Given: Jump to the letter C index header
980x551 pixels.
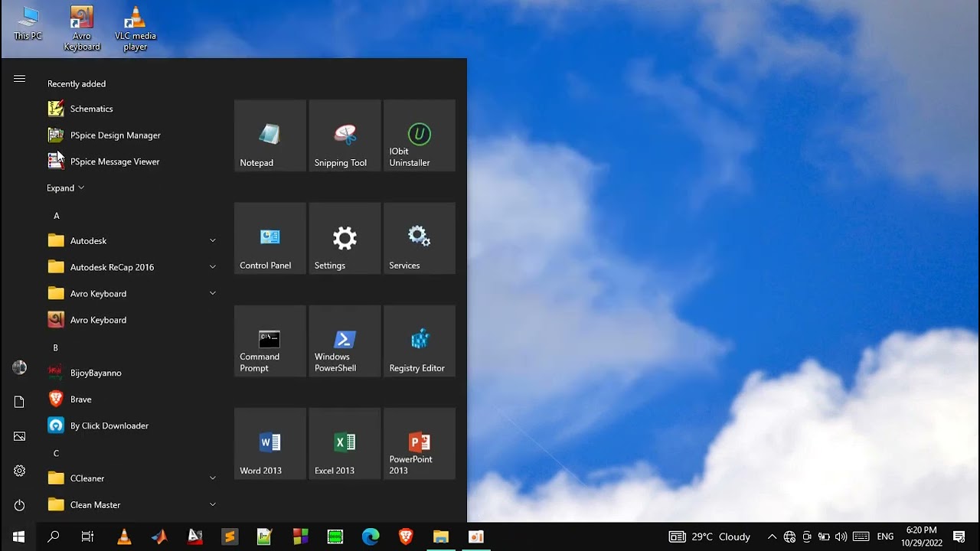Looking at the screenshot, I should [56, 454].
